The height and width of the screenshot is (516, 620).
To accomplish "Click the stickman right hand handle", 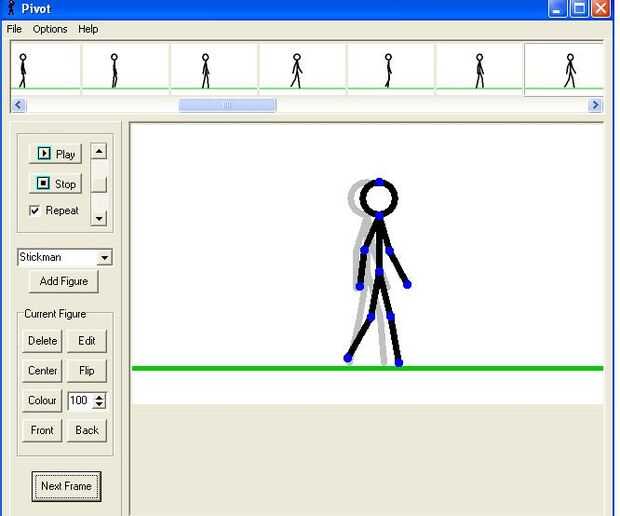I will tap(407, 284).
